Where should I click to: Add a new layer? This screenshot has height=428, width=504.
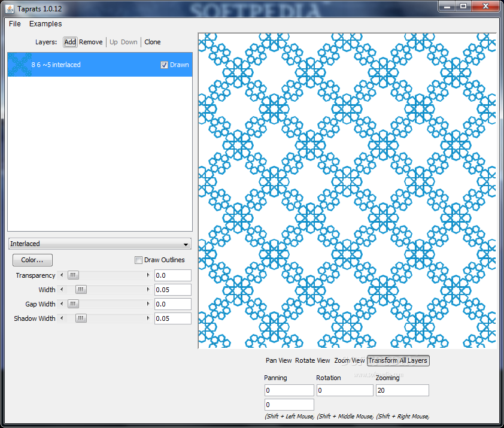click(70, 42)
